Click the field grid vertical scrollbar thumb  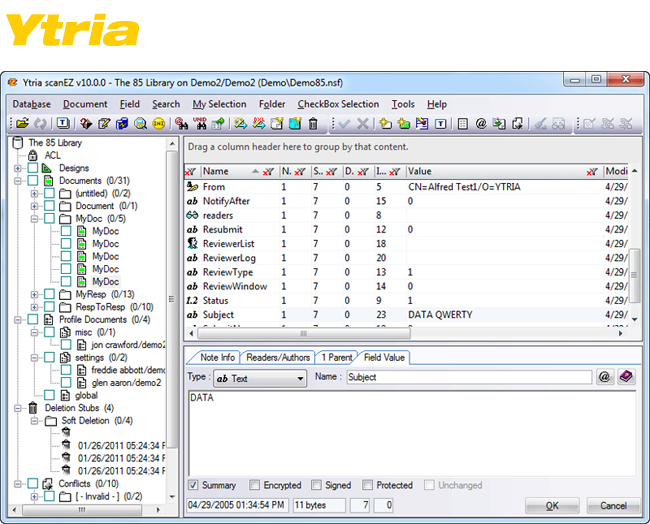pyautogui.click(x=634, y=275)
